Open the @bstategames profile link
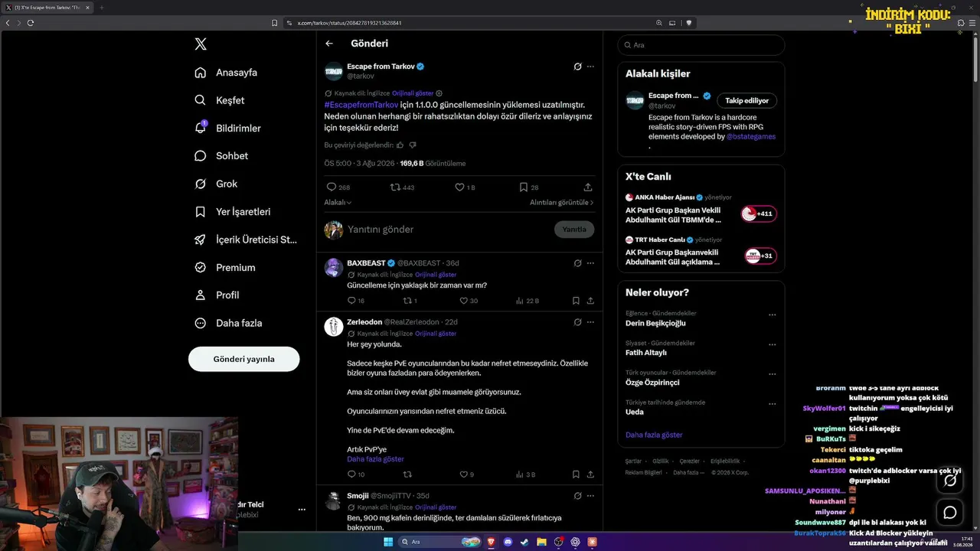The image size is (980, 551). click(x=751, y=137)
